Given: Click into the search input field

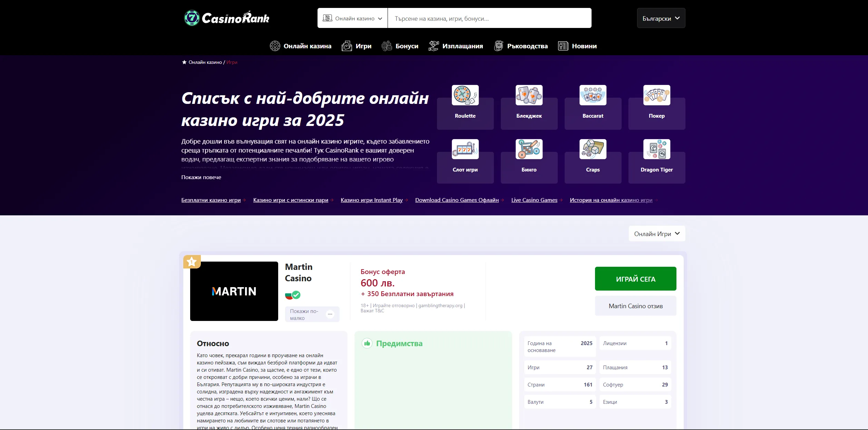Looking at the screenshot, I should pos(489,18).
